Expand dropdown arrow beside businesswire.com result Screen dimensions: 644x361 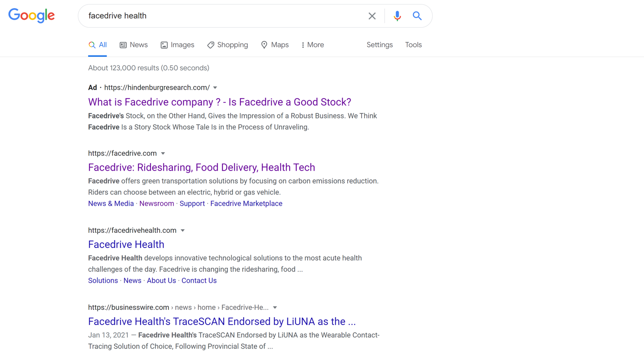coord(275,308)
